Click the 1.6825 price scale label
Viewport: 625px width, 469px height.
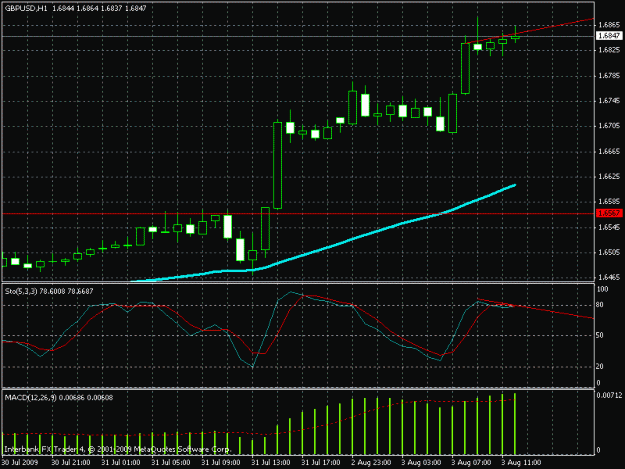pyautogui.click(x=609, y=50)
